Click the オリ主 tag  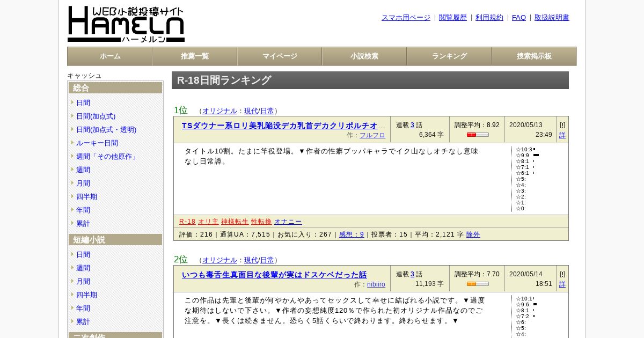[x=208, y=222]
